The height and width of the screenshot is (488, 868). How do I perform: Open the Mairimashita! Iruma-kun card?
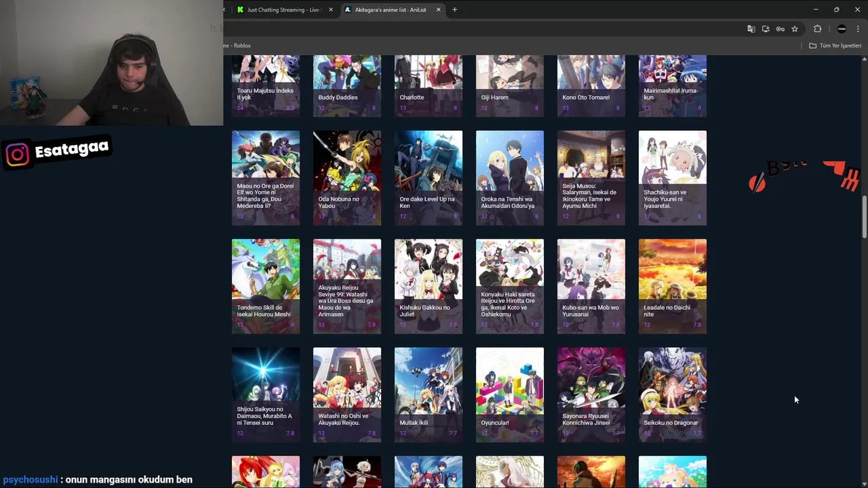click(673, 86)
